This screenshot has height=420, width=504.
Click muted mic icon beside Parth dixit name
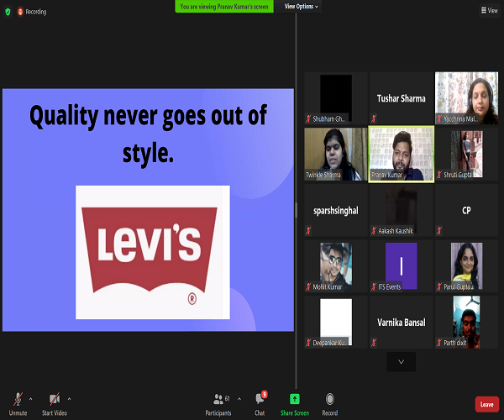click(x=439, y=343)
